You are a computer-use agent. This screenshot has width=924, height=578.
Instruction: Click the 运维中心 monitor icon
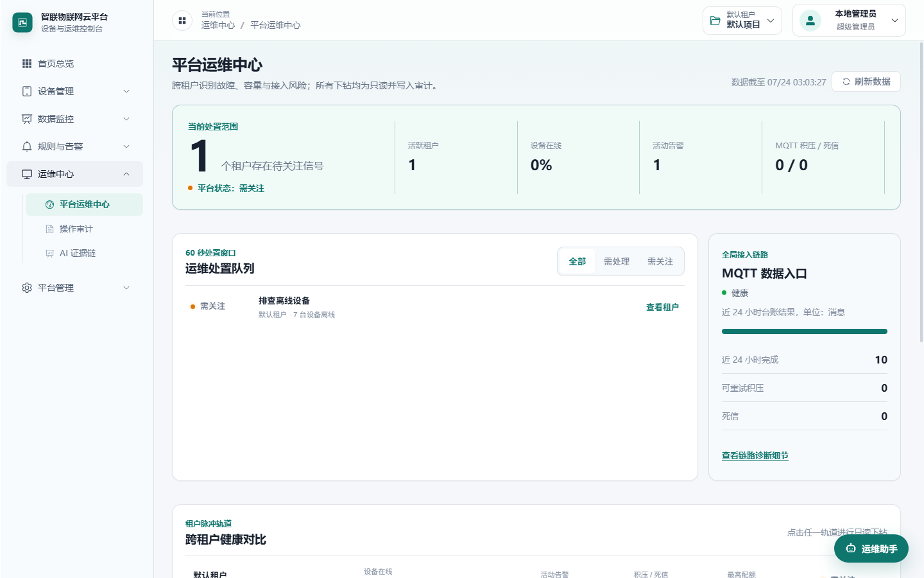27,174
